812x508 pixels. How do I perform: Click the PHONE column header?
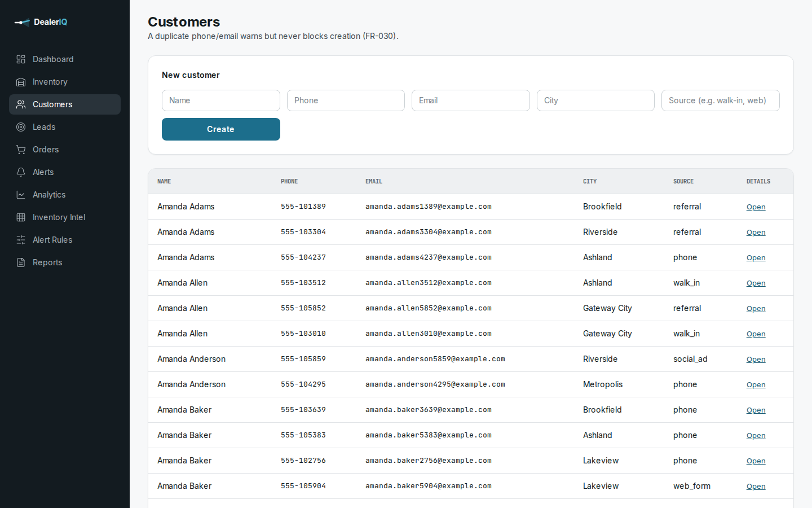(x=289, y=182)
